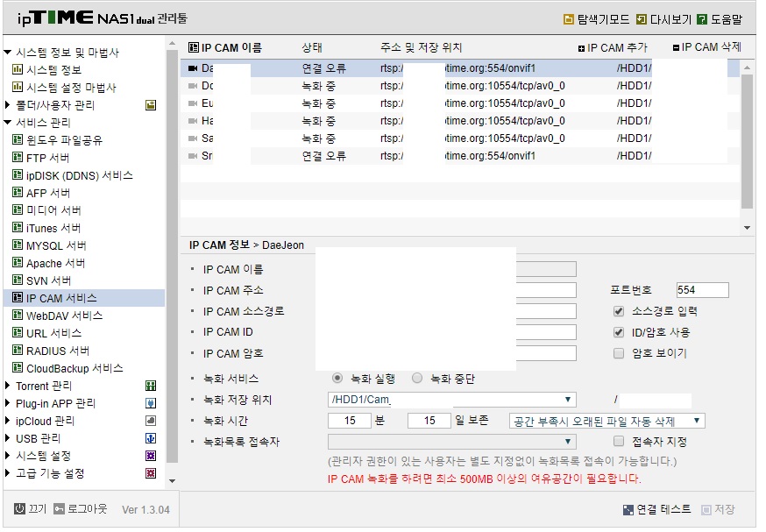Screen dimensions: 766x532
Task: Click the 폴더/사용자 관리 status icon
Action: [x=151, y=105]
